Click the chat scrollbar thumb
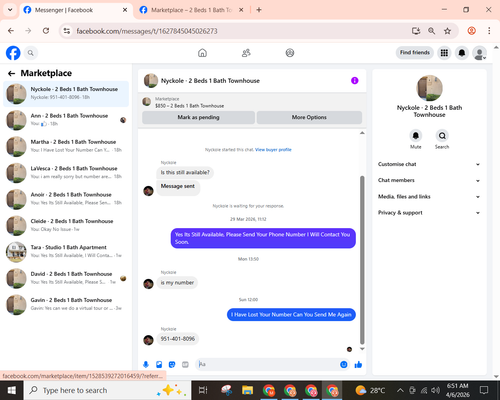Screen dimensions: 500x400 362,260
